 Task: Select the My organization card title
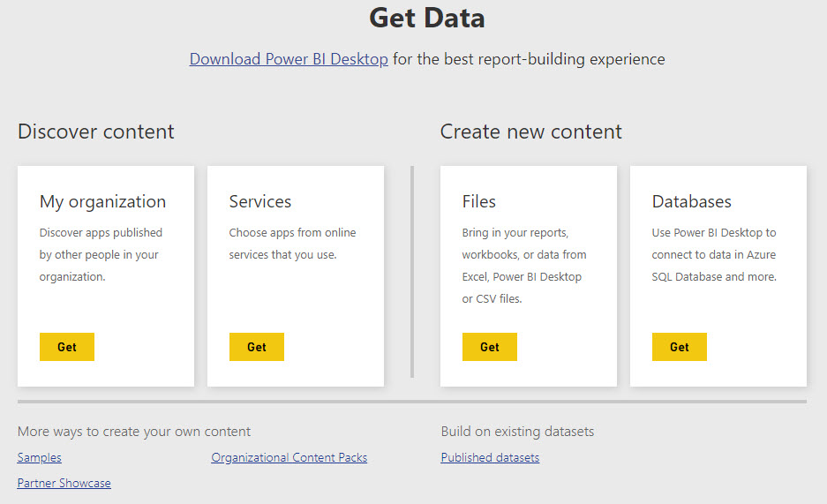103,202
